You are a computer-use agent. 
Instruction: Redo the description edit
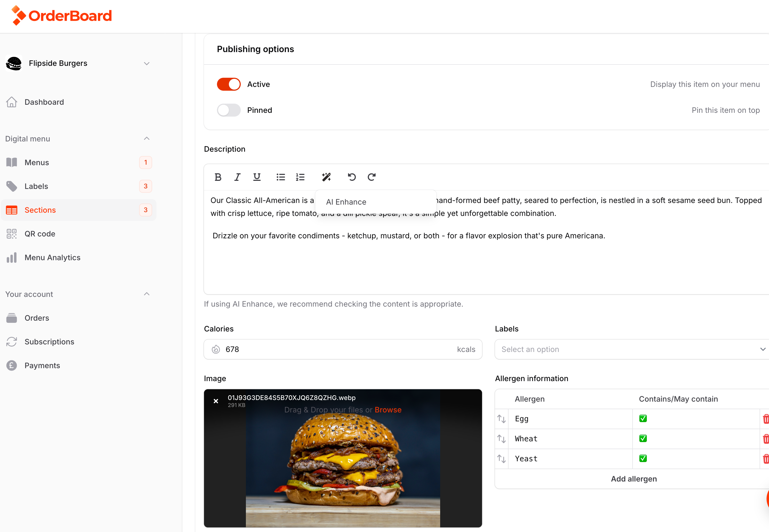click(371, 177)
